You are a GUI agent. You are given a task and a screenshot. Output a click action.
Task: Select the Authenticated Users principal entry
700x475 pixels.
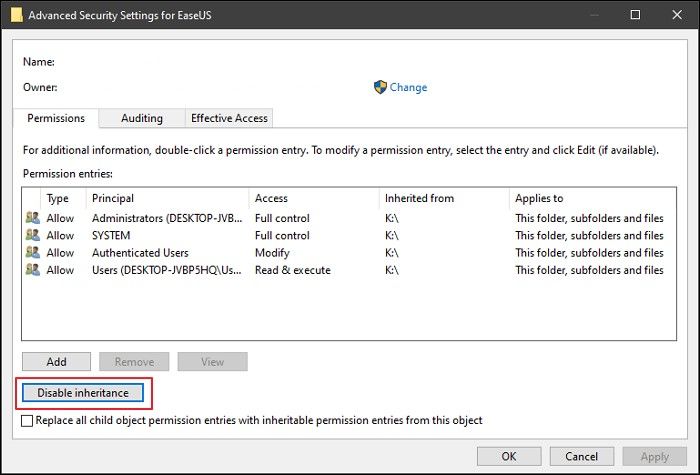[x=140, y=253]
